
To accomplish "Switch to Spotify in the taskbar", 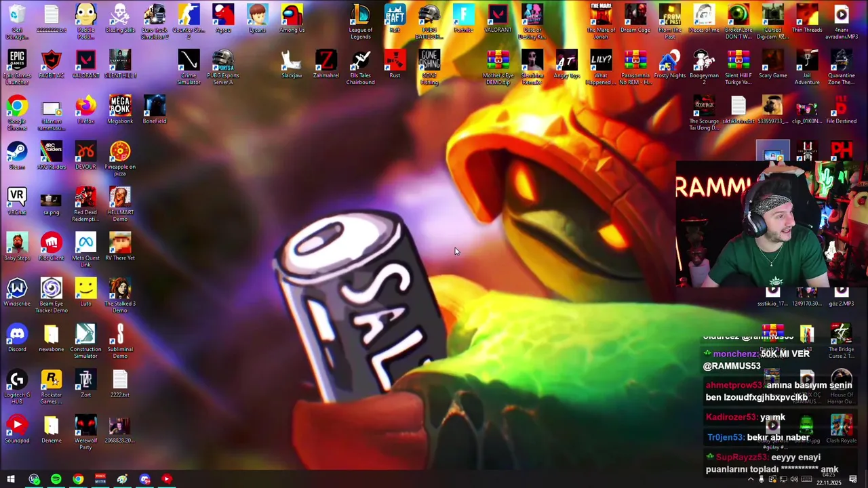I will tap(56, 479).
